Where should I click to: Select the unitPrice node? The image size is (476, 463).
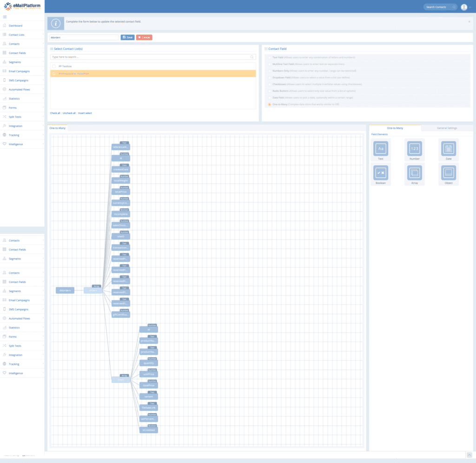pos(149,374)
